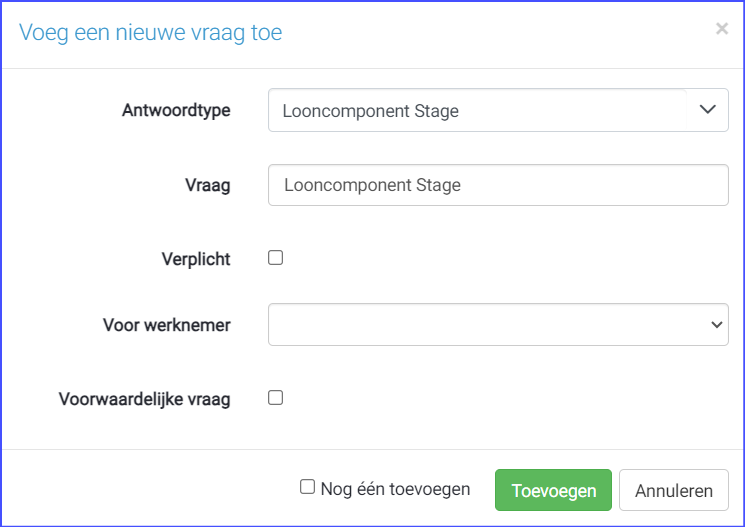Enable the Verplicht checkbox
The height and width of the screenshot is (527, 745).
pos(276,258)
